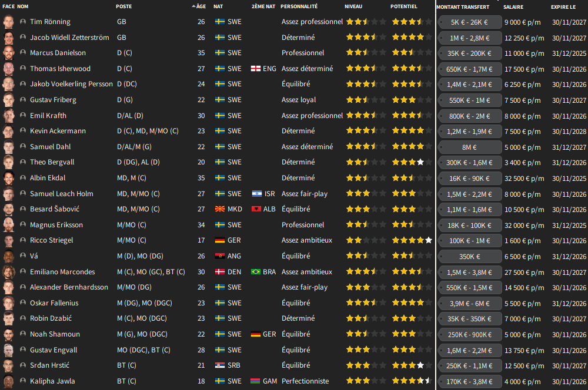This screenshot has width=588, height=390.
Task: Open player Kevin Ackermann's name link
Action: click(58, 131)
